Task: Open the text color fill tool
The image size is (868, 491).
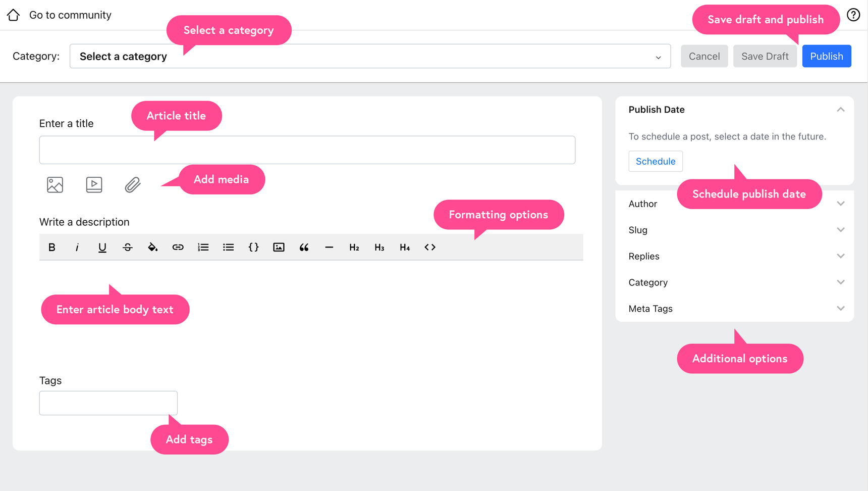Action: [152, 247]
